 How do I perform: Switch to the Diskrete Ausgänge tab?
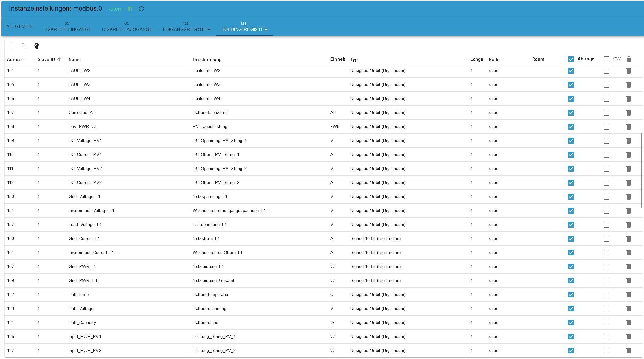coord(127,26)
